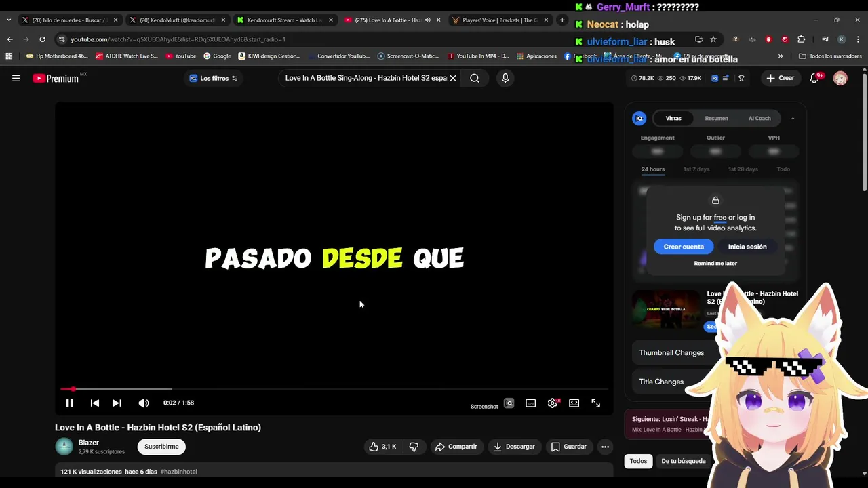Seek on the red video progress bar

pos(334,389)
